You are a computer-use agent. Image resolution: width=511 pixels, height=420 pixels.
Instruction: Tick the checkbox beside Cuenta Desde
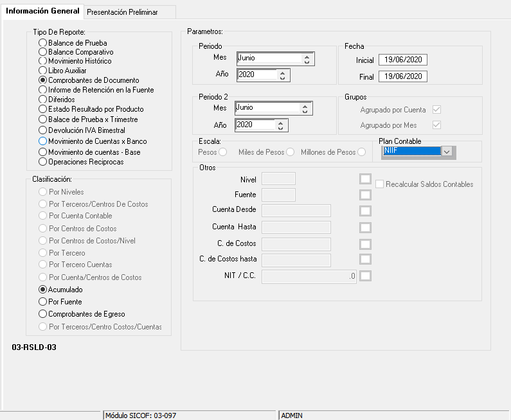click(365, 211)
